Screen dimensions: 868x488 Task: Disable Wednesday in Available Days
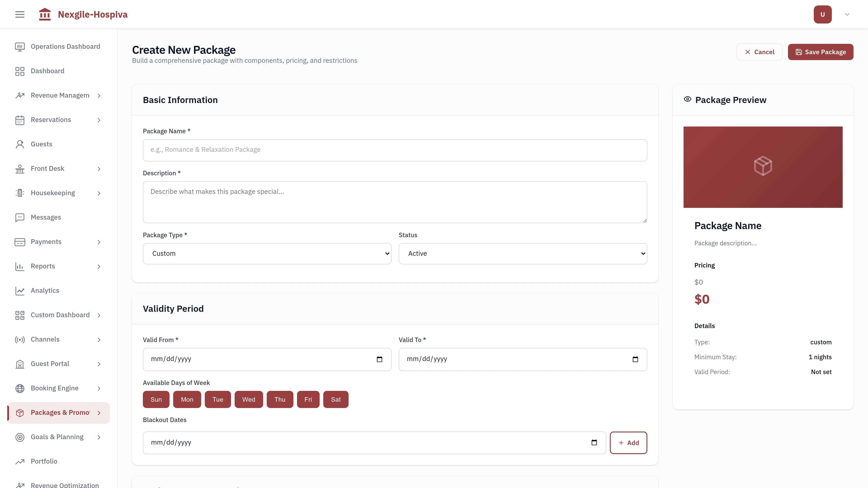pos(249,399)
